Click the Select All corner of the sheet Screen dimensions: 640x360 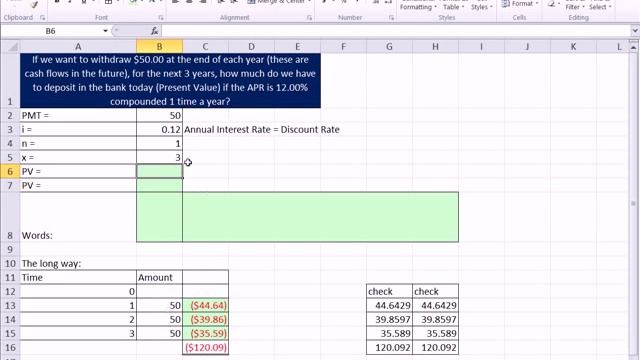10,47
